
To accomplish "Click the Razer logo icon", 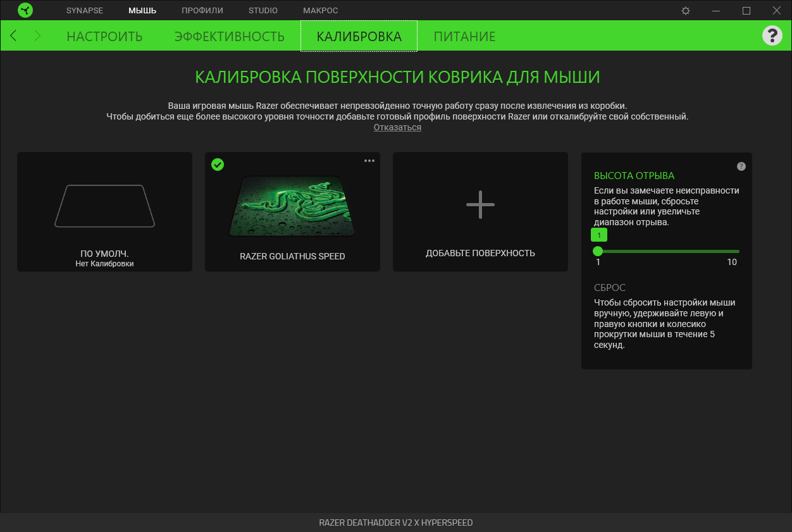I will 25,10.
